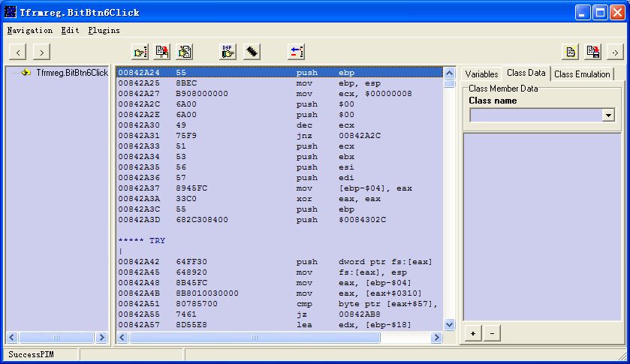
Task: Select line 00842A57 lea edx, [ebp-$18]
Action: [x=279, y=325]
